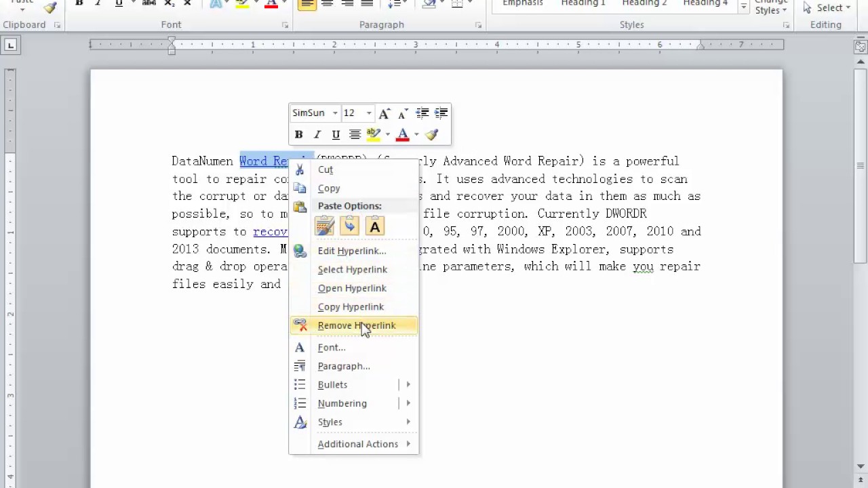Click ribbon Align Right icon
The image size is (868, 488).
pos(347,3)
